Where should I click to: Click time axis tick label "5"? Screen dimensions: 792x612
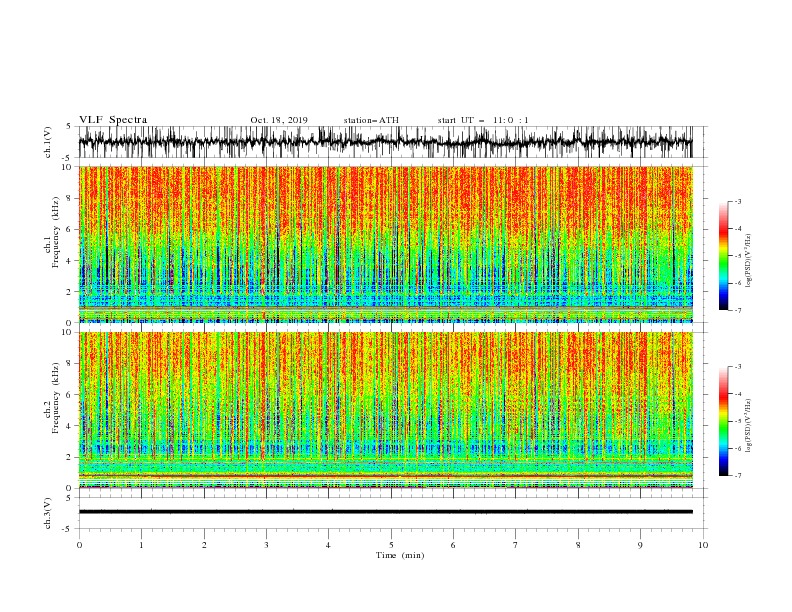391,545
